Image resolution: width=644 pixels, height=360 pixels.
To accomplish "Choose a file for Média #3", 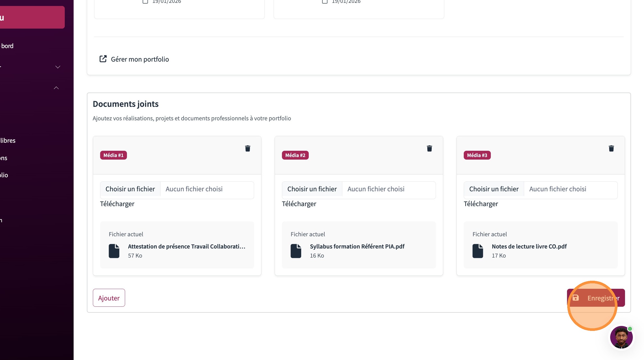I will click(494, 189).
